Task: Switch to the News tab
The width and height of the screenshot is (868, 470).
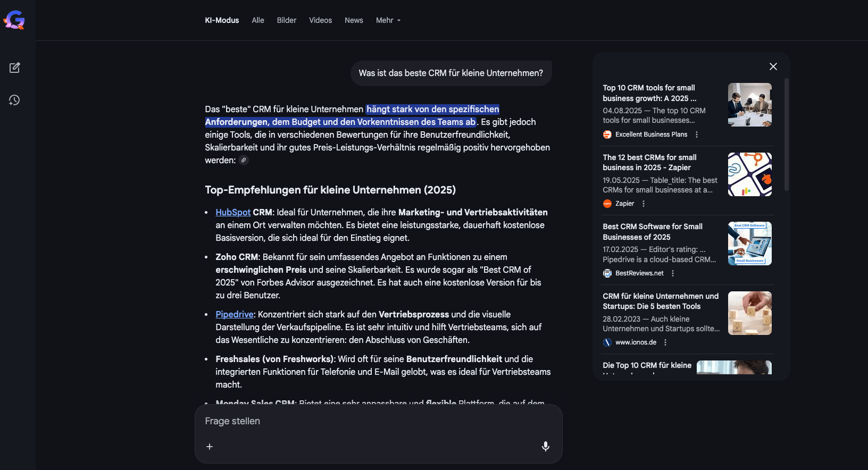Action: (354, 20)
